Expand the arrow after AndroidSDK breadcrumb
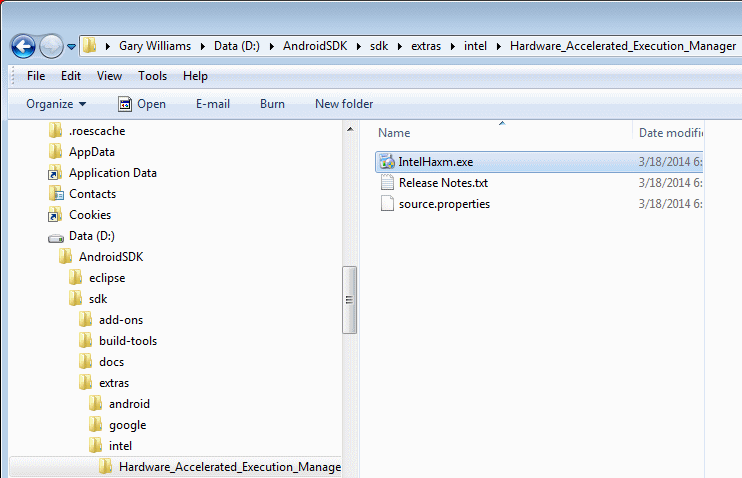Viewport: 742px width, 478px height. pos(359,46)
